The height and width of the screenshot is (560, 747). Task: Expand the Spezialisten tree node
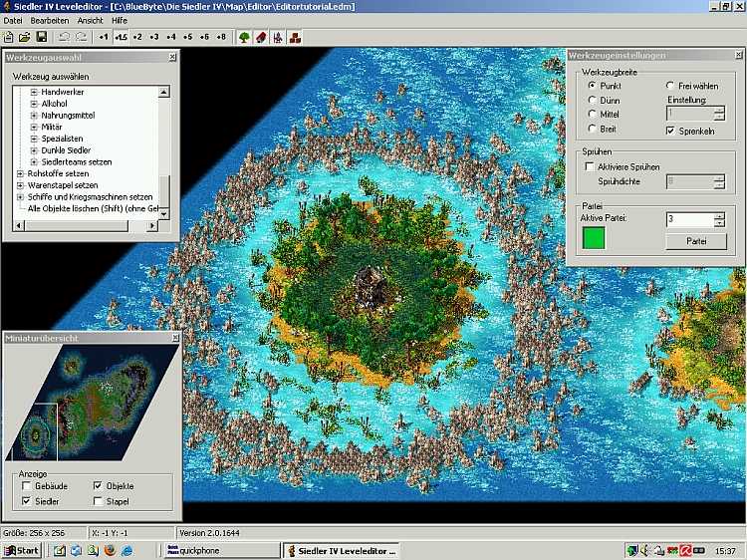[34, 139]
